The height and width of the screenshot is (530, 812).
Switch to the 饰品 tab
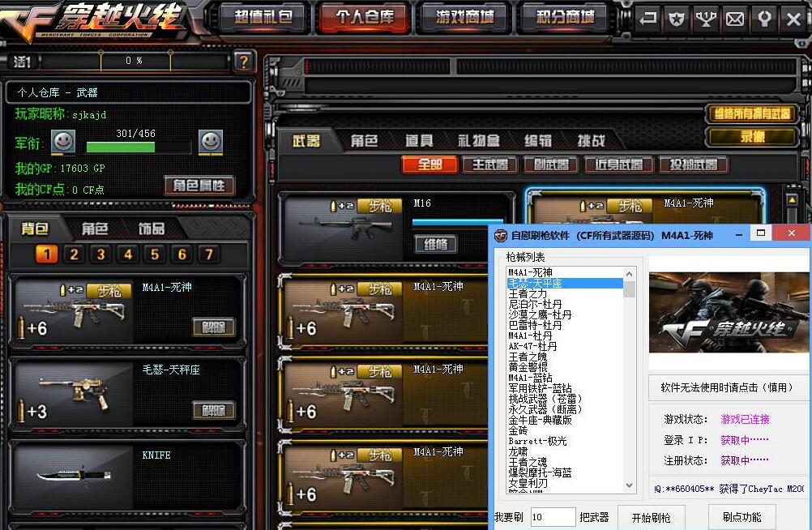pos(152,229)
